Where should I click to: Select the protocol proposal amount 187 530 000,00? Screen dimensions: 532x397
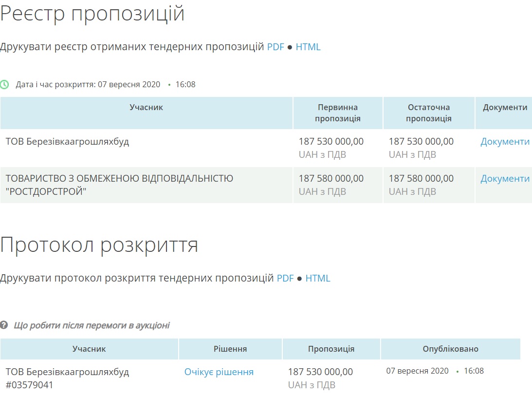click(320, 372)
